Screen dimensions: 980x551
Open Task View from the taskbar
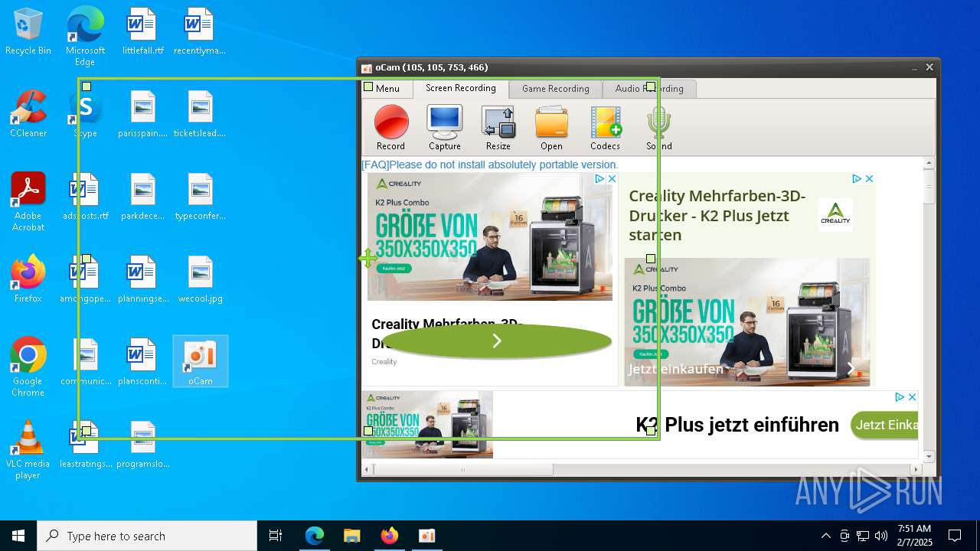(276, 536)
